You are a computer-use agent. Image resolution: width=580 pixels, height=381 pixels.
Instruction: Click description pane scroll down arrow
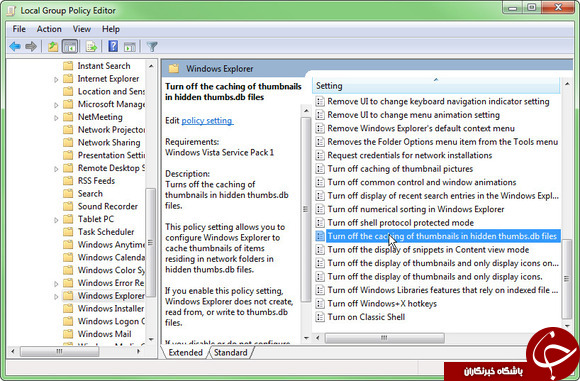click(x=306, y=338)
